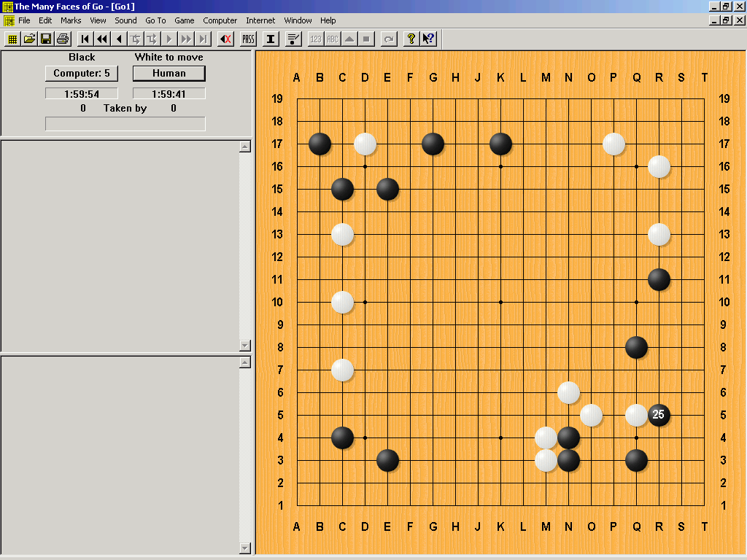Click the Human player button
Image resolution: width=747 pixels, height=560 pixels.
tap(169, 73)
